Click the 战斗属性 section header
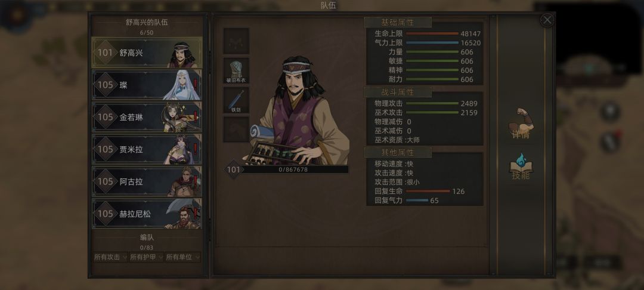 coord(398,92)
